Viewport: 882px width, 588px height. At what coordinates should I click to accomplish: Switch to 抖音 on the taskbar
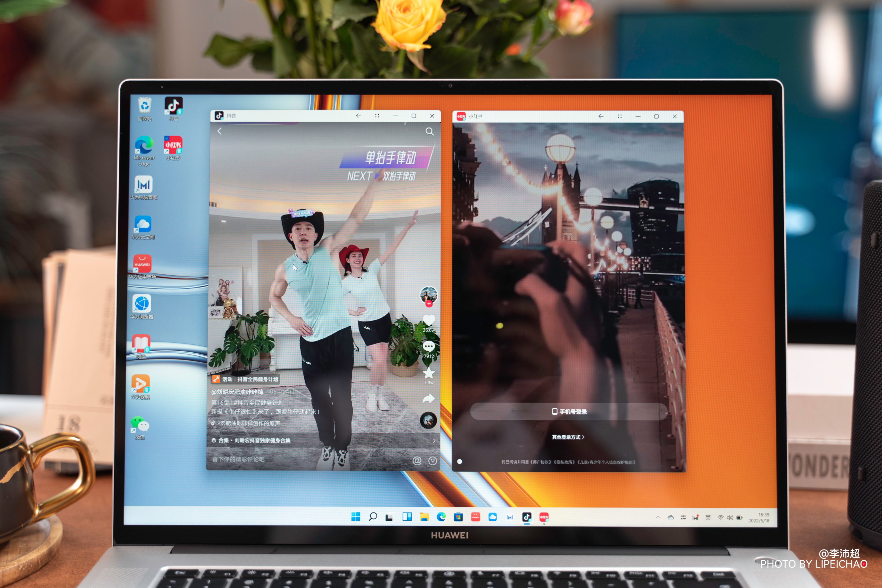[526, 517]
